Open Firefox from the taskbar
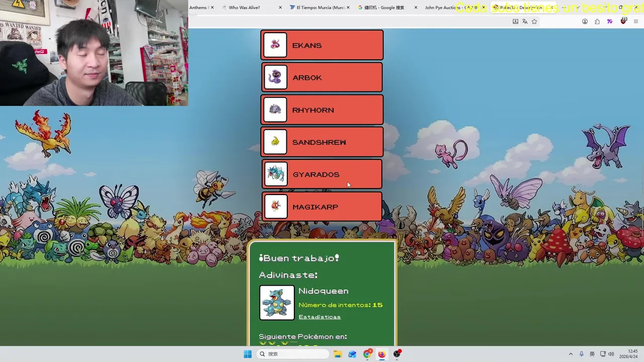The image size is (644, 362). point(382,354)
